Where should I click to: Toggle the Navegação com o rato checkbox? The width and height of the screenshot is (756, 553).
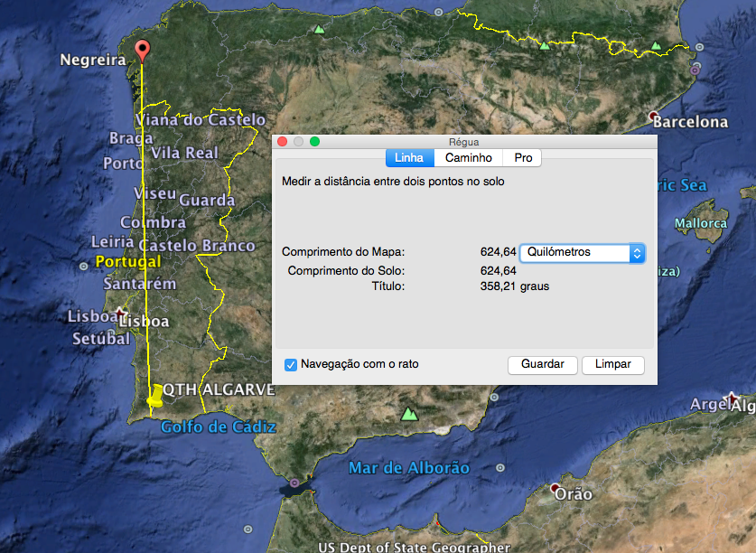click(x=291, y=364)
